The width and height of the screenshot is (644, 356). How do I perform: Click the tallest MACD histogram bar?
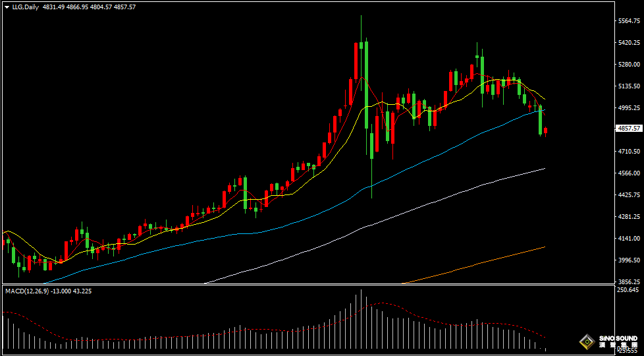(x=361, y=320)
